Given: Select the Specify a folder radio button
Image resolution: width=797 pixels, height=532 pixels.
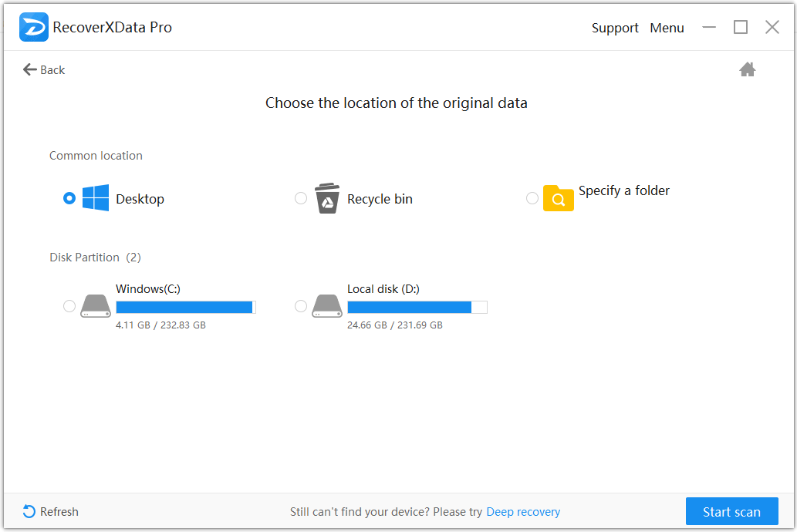Looking at the screenshot, I should coord(532,198).
